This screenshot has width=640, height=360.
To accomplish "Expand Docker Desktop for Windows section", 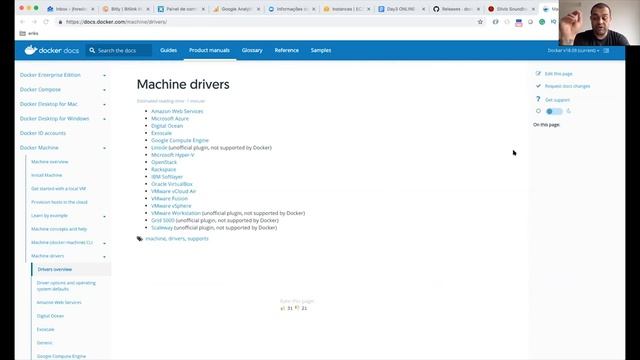I will (x=104, y=119).
